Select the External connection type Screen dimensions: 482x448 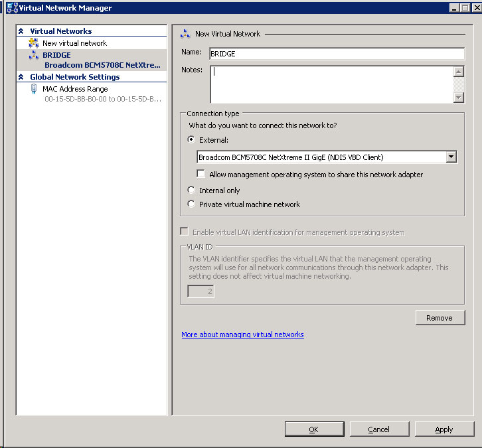pos(192,140)
